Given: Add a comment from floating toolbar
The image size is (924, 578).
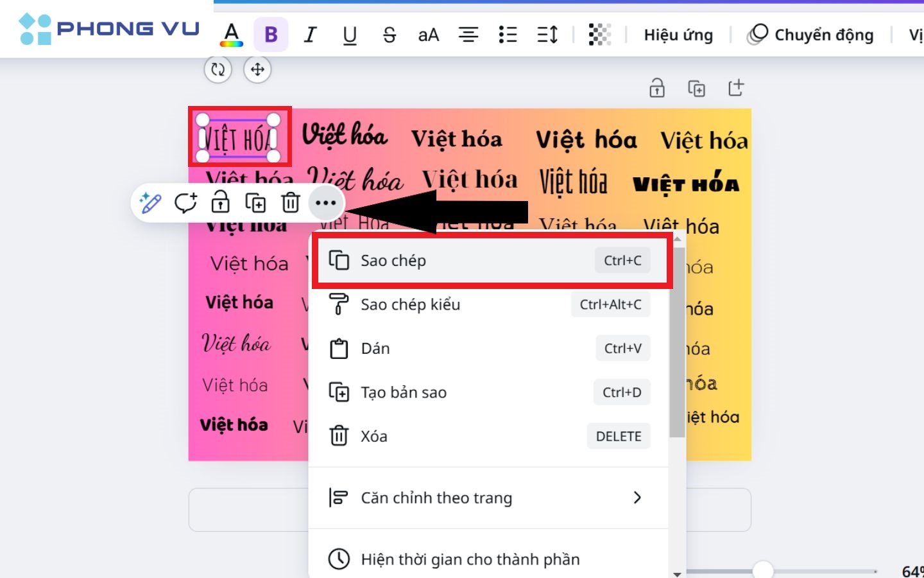Looking at the screenshot, I should coord(185,203).
